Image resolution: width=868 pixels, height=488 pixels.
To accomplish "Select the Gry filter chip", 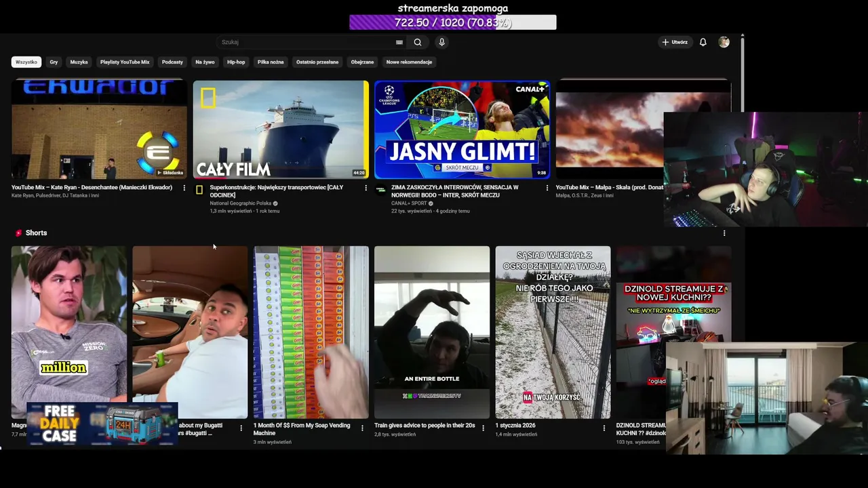I will point(54,62).
